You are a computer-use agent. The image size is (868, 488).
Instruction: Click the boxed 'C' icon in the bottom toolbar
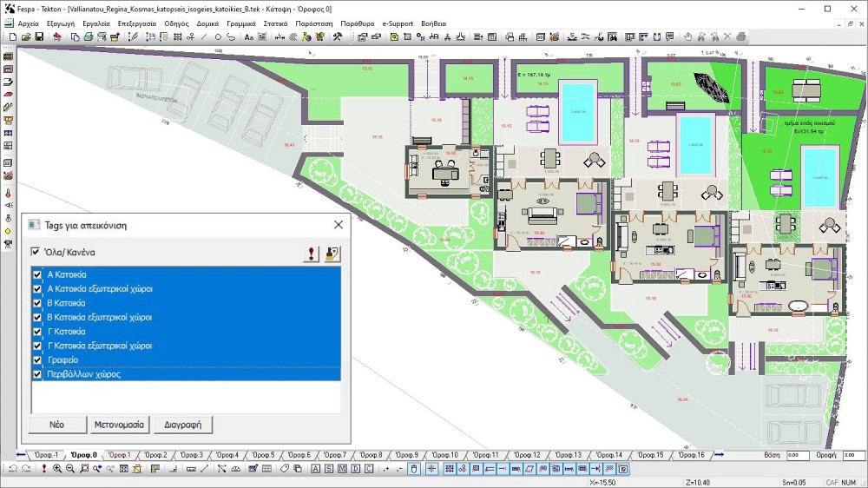pos(369,469)
